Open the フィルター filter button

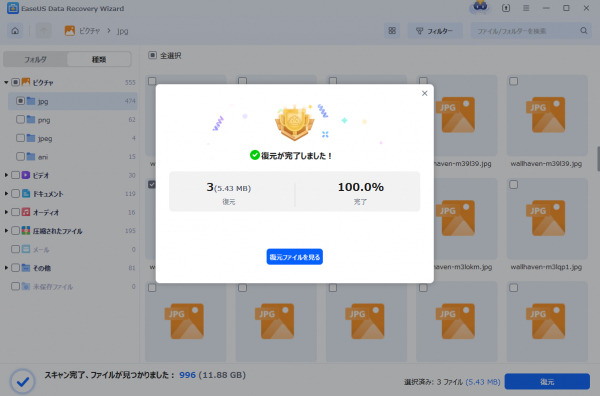click(x=435, y=31)
